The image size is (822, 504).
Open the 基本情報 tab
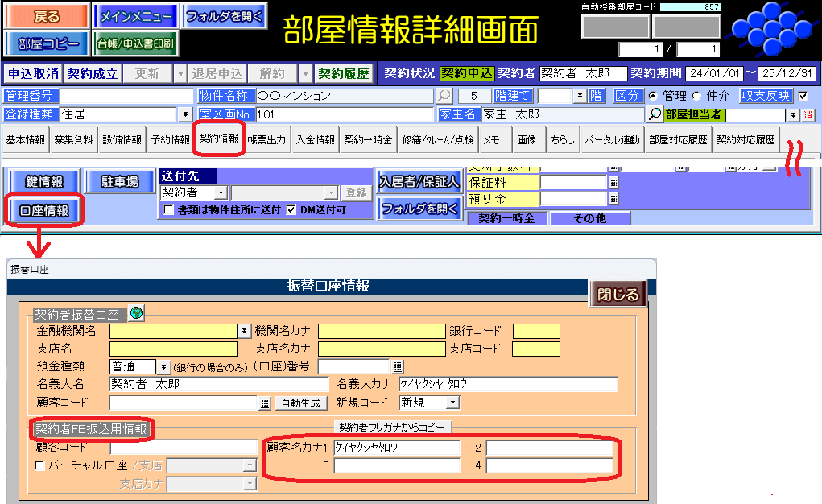25,139
